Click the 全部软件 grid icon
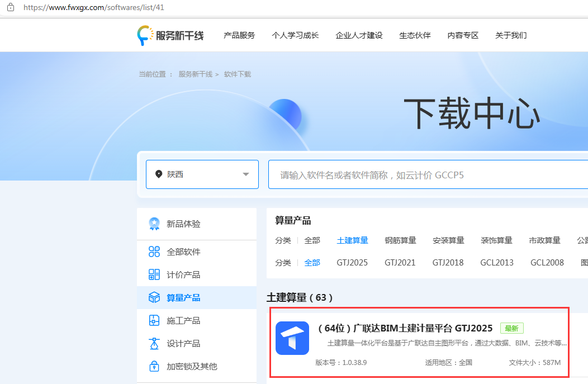The height and width of the screenshot is (384, 588). pyautogui.click(x=154, y=252)
